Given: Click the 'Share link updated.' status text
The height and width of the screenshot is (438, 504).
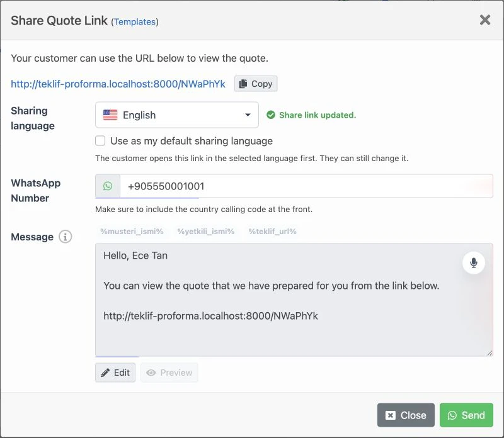Looking at the screenshot, I should tap(318, 115).
